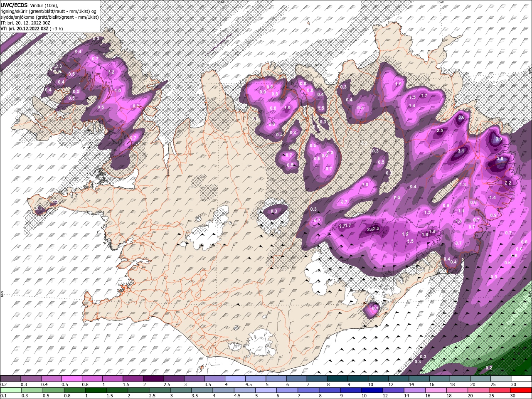This screenshot has height=399, width=532.
Task: Click the magenta 0.8 swatch in snow legend
Action: pyautogui.click(x=92, y=379)
